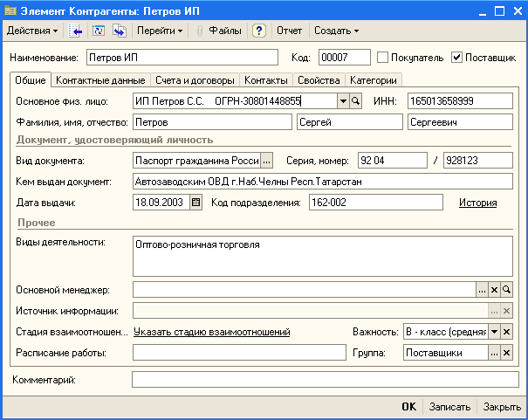Open the Создать dropdown menu

(x=336, y=31)
